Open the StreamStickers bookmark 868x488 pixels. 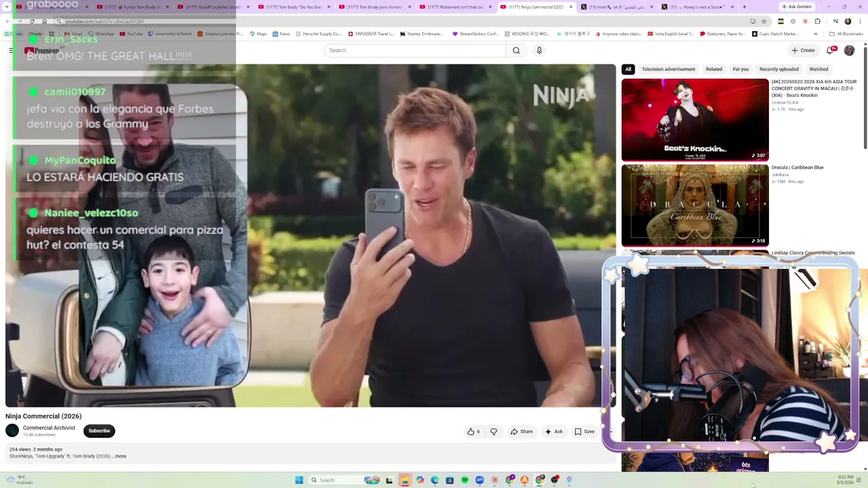(x=475, y=34)
